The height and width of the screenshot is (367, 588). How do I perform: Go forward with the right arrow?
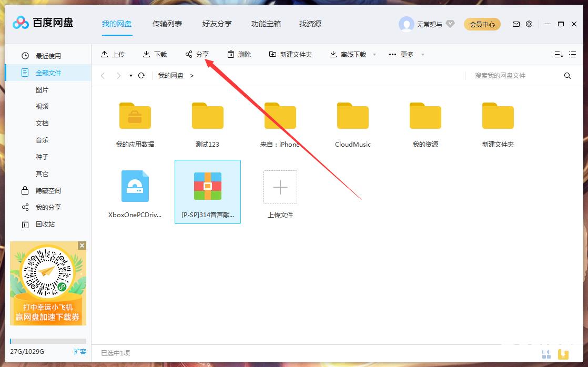pos(118,76)
